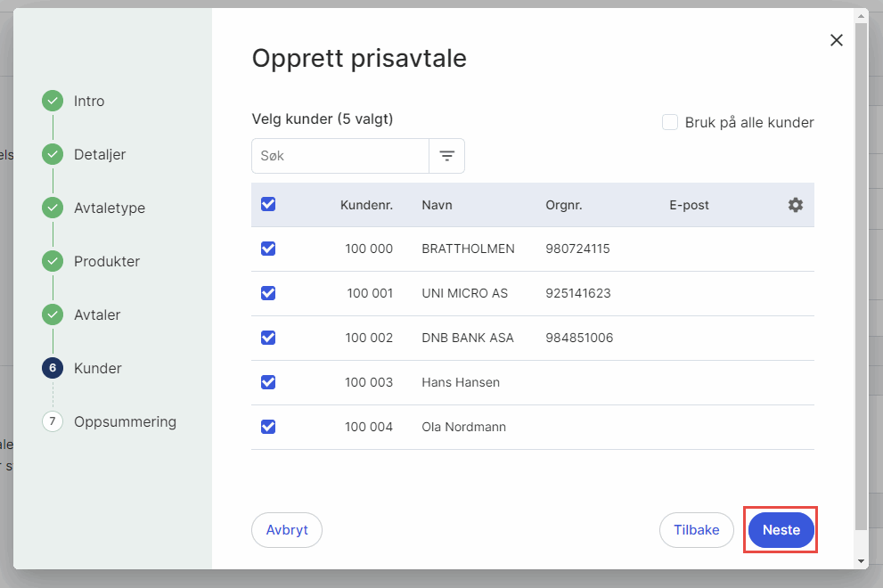Sort table by Navn column
The image size is (883, 588).
[437, 205]
